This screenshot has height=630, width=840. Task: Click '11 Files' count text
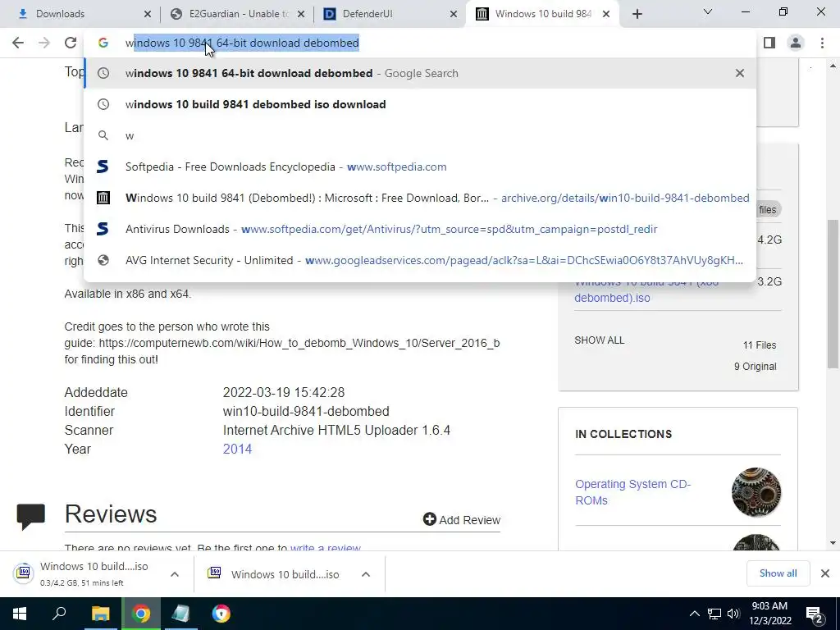(x=759, y=345)
